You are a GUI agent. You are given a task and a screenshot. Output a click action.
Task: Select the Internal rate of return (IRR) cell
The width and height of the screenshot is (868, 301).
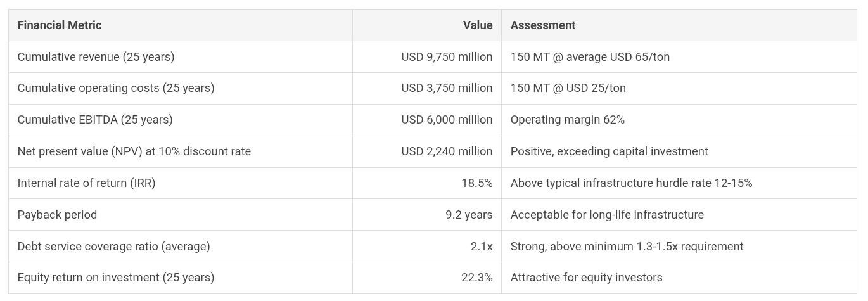pyautogui.click(x=86, y=183)
